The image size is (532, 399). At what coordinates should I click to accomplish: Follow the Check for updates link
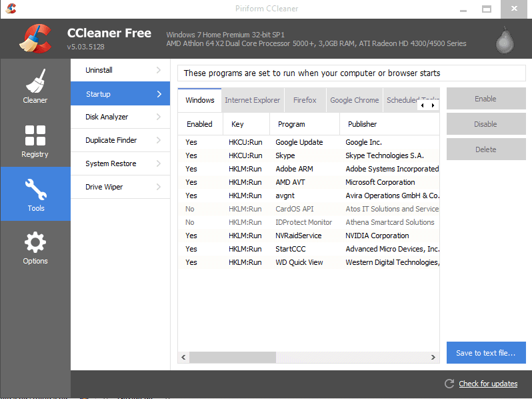point(488,384)
